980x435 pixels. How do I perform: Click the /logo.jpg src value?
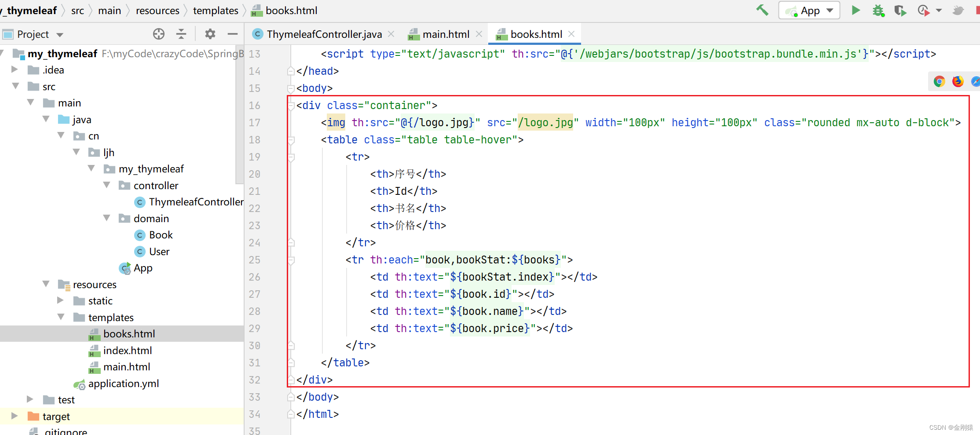tap(545, 123)
